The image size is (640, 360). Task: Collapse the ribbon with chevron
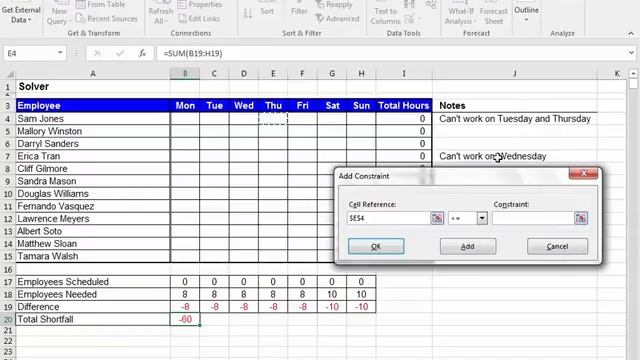(631, 33)
